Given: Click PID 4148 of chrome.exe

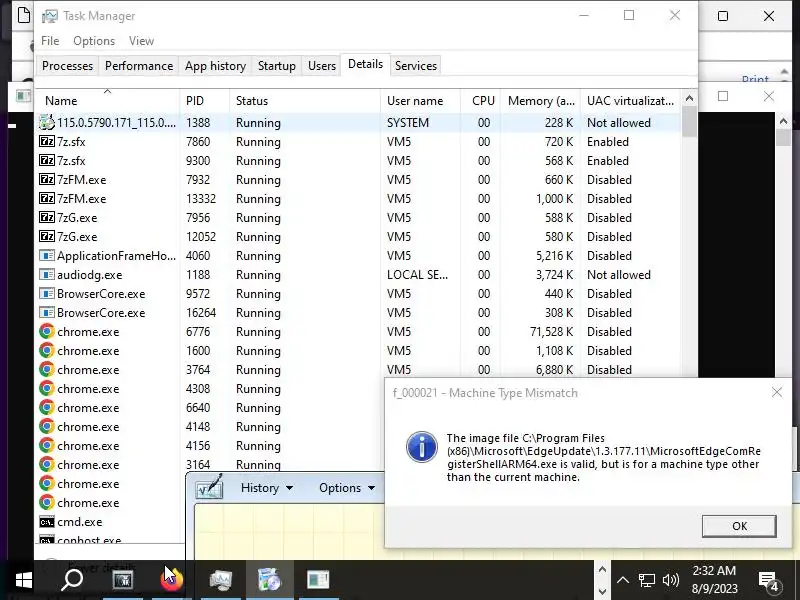Looking at the screenshot, I should point(198,427).
